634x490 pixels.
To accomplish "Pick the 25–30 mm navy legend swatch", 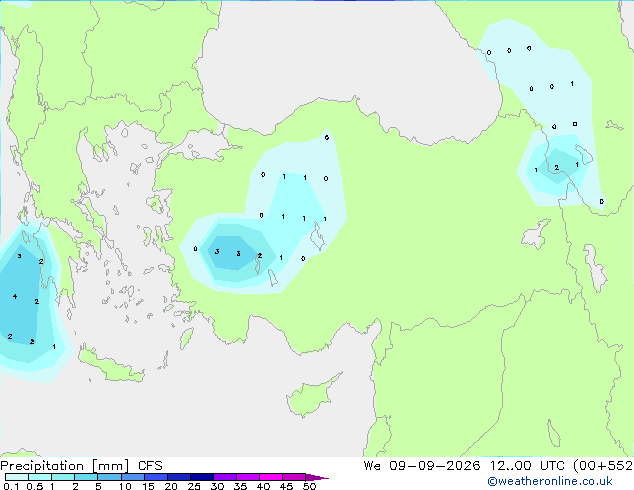I will click(201, 477).
